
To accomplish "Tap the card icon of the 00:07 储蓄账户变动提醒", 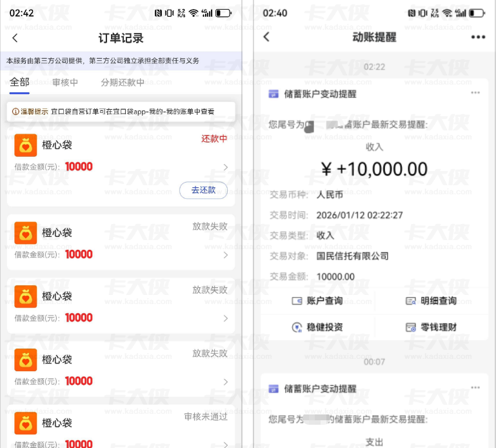I will point(273,389).
